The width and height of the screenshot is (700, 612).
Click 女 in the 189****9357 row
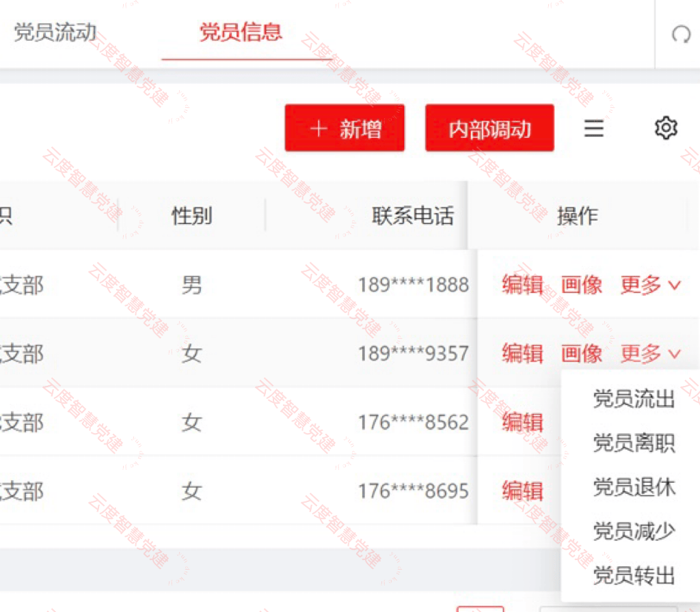(192, 354)
